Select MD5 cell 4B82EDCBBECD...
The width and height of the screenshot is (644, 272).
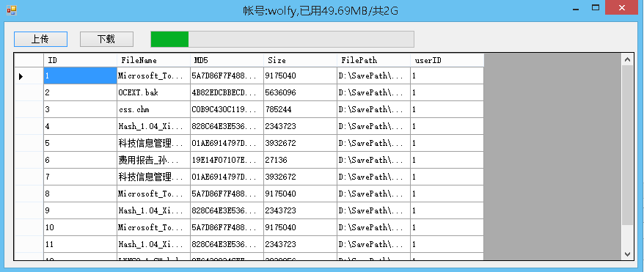click(x=227, y=92)
